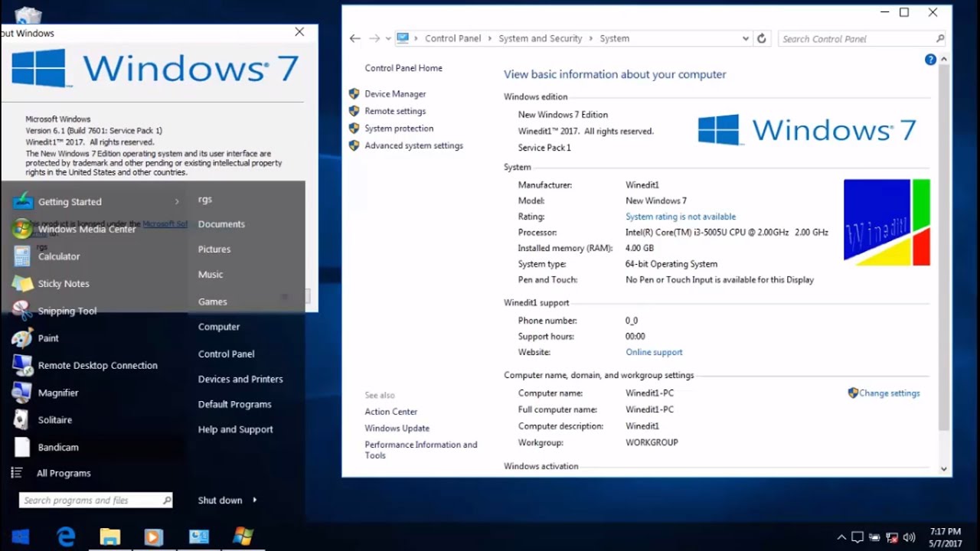Launch Windows Media Center icon

pyautogui.click(x=23, y=229)
